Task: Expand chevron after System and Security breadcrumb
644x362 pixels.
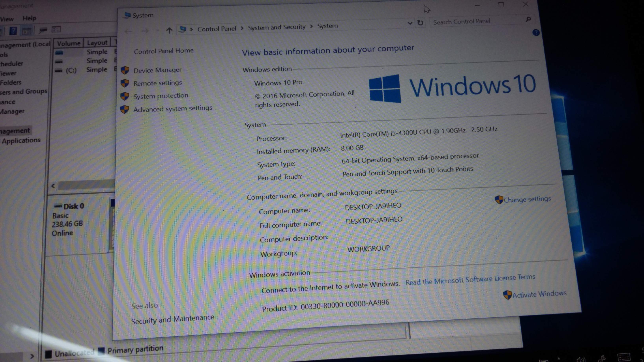Action: pyautogui.click(x=311, y=26)
